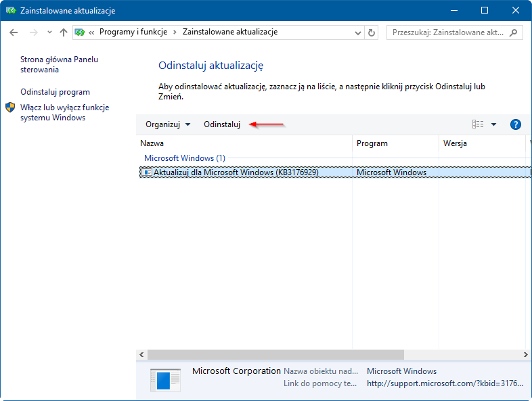Screen dimensions: 532x401
Task: Click the details pane update thumbnail
Action: 165,379
